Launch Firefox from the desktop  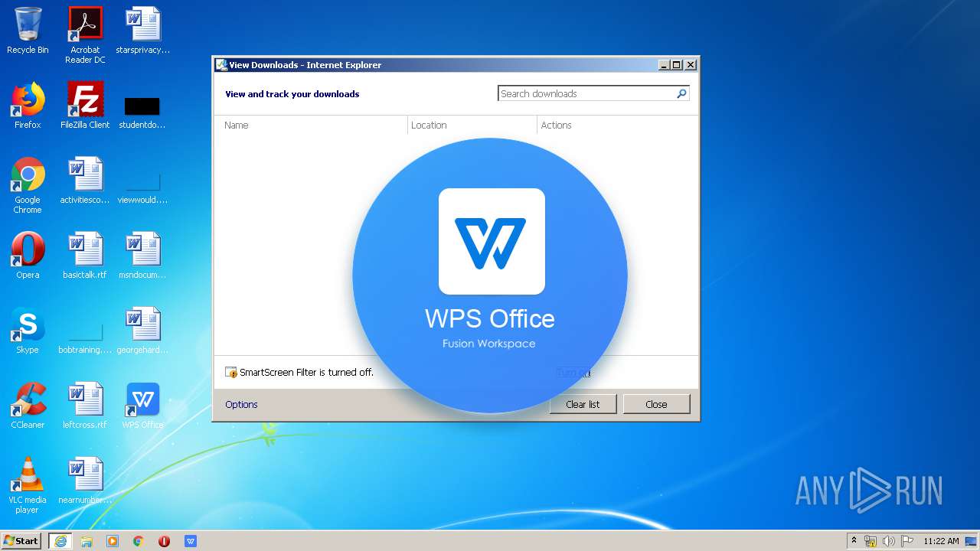pyautogui.click(x=28, y=106)
